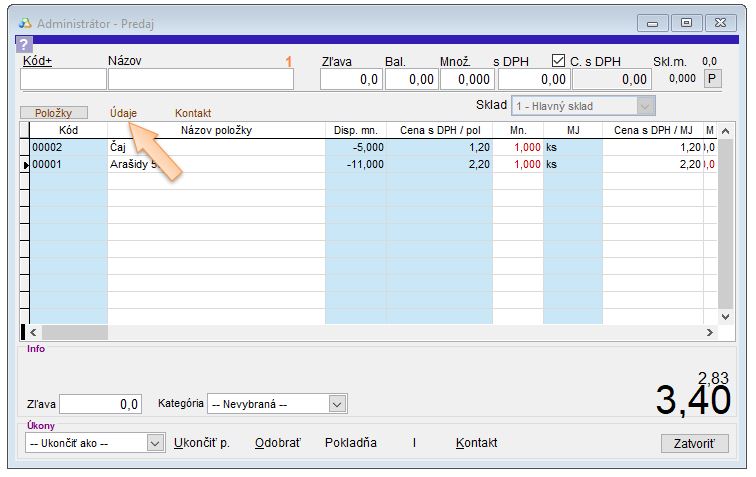Screen dimensions: 756x477
Task: Switch to the Kontakt tab
Action: click(193, 113)
